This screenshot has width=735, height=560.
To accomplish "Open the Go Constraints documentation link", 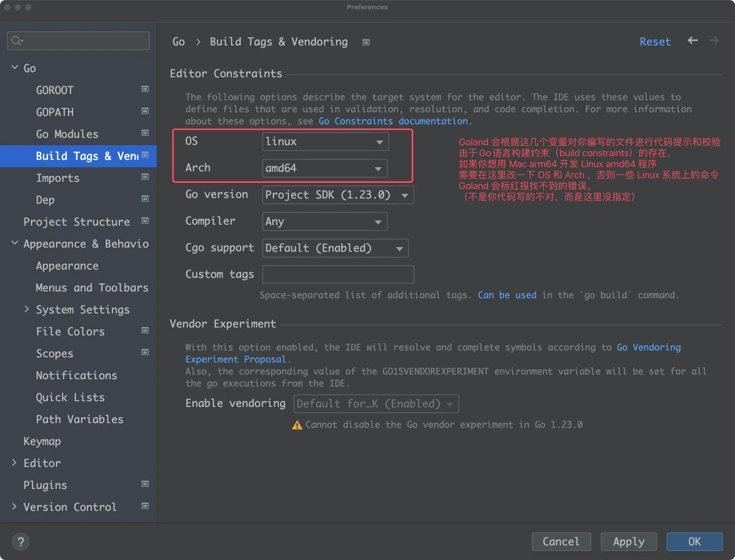I will (393, 121).
